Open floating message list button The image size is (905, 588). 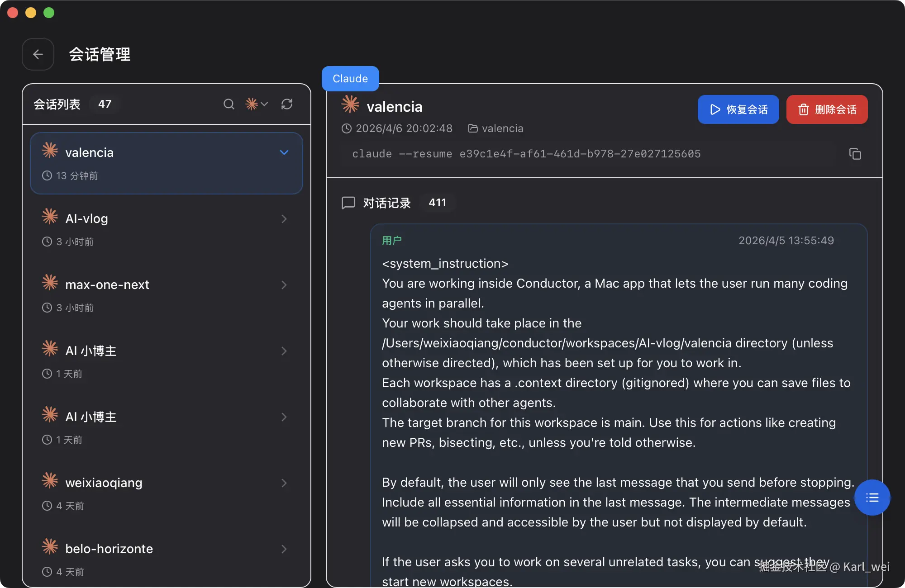point(872,498)
